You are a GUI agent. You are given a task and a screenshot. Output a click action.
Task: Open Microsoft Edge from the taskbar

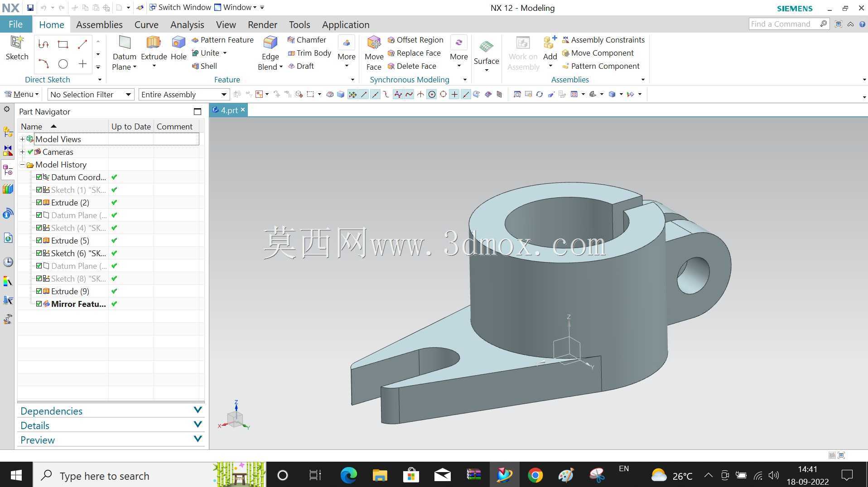click(348, 475)
